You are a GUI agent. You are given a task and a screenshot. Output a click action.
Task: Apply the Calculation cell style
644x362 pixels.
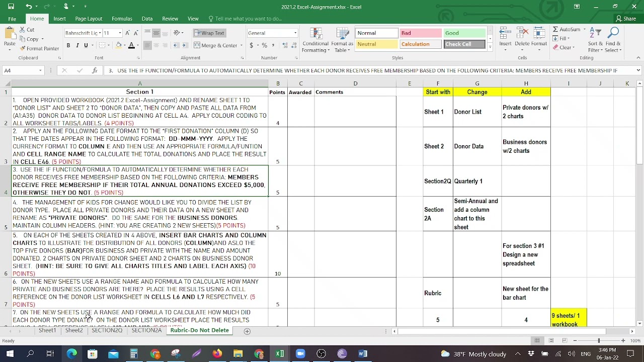[x=421, y=44]
